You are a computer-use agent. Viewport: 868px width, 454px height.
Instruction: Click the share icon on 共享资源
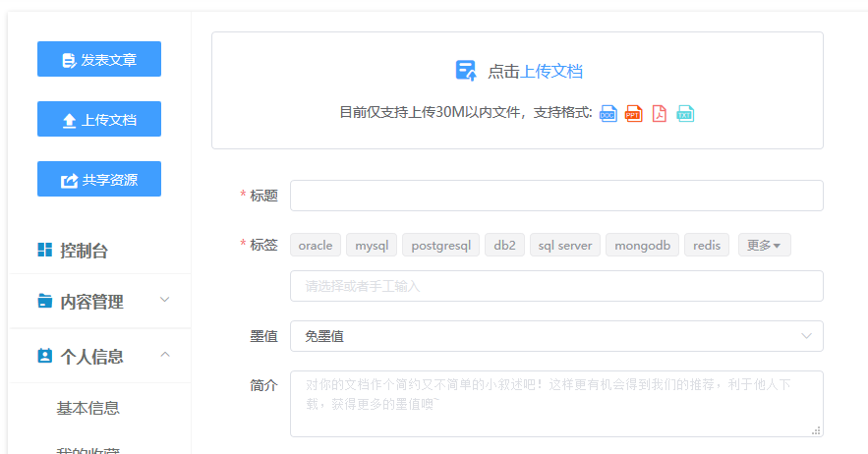point(69,181)
